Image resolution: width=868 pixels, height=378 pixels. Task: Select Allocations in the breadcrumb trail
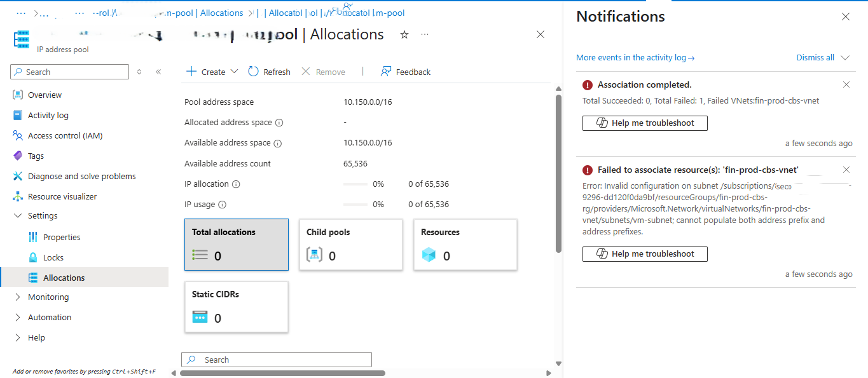222,12
